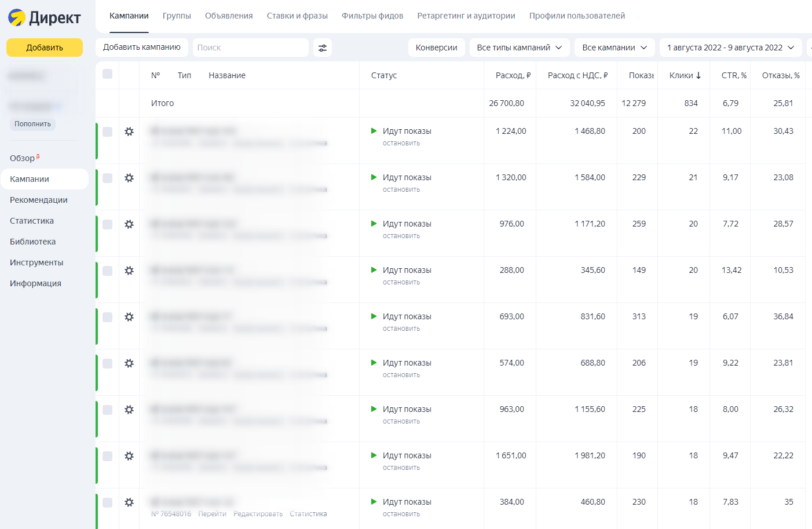Viewport: 812px width, 529px height.
Task: Click the Добавить кампанию button
Action: coord(142,47)
